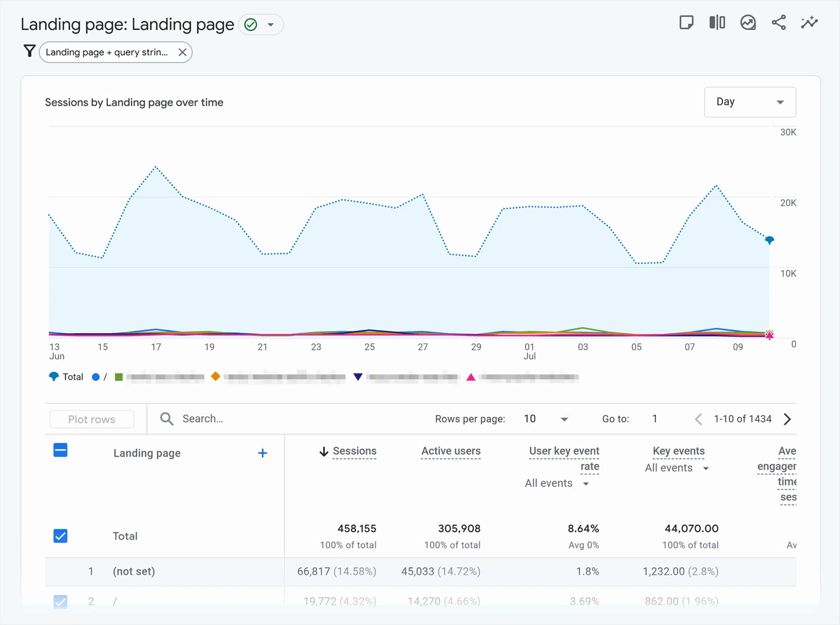This screenshot has width=840, height=625.
Task: Click the blue circle slash legend marker
Action: point(96,377)
